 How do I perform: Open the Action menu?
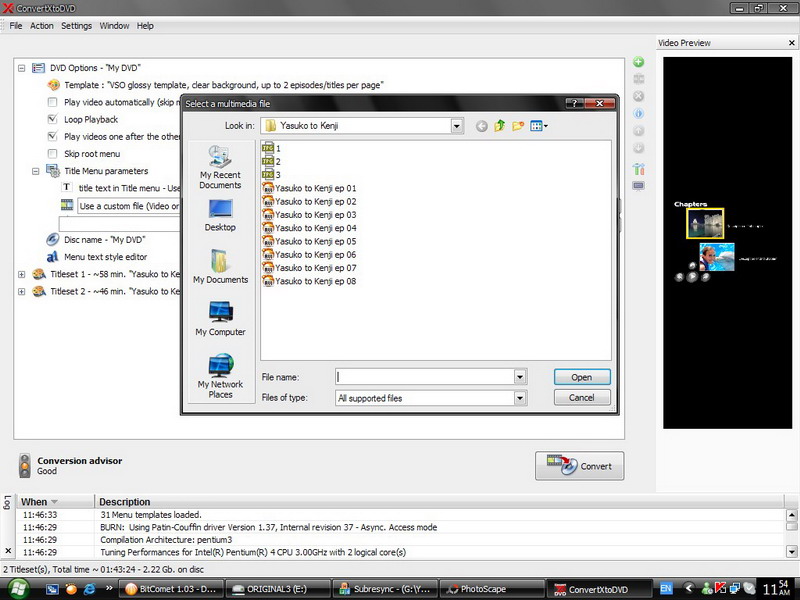[x=41, y=26]
